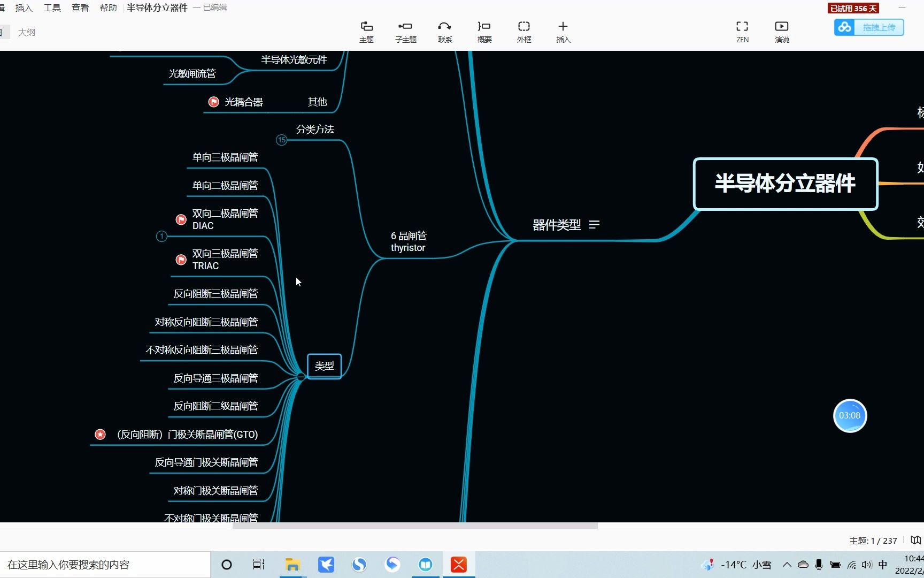Click the volume tray icon

[x=867, y=565]
